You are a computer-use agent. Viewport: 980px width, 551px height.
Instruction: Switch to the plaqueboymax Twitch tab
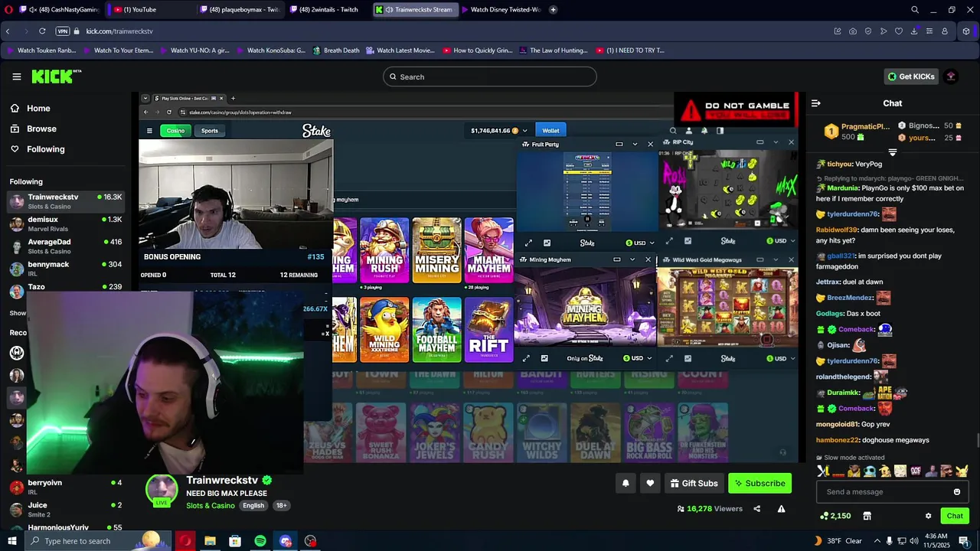[241, 10]
